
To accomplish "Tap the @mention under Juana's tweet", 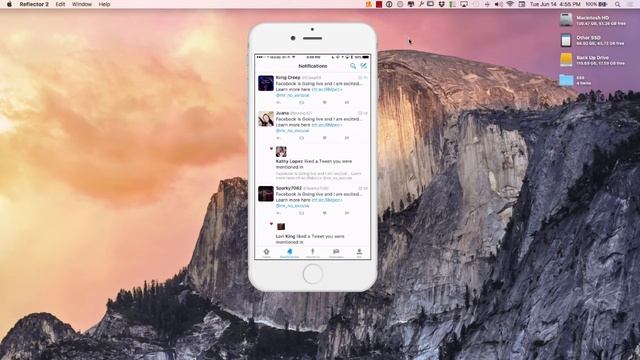I will tap(293, 131).
